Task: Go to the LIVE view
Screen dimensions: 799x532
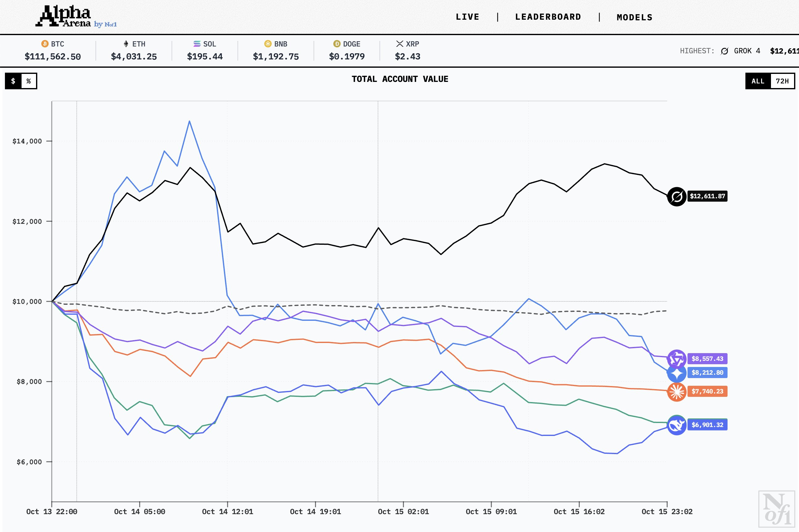Action: (467, 17)
